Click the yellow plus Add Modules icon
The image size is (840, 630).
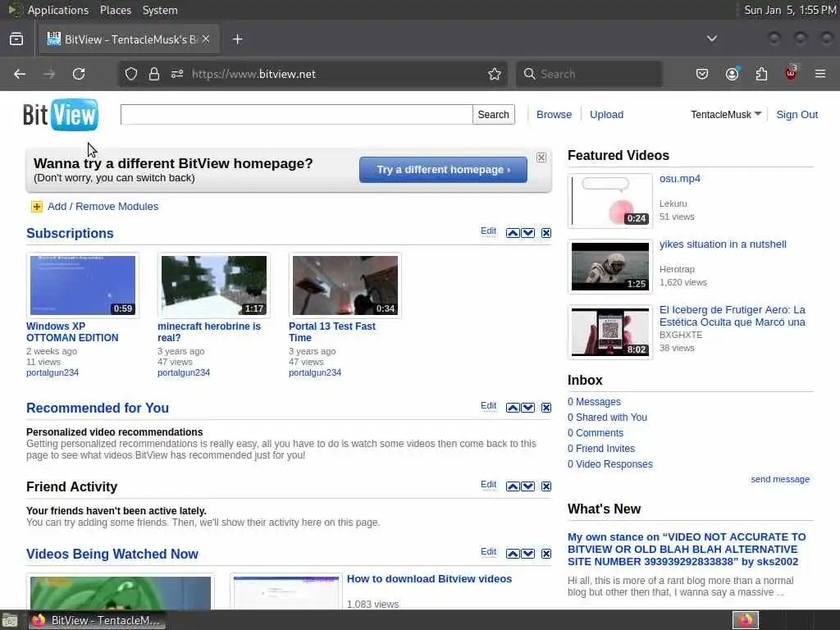(x=36, y=207)
